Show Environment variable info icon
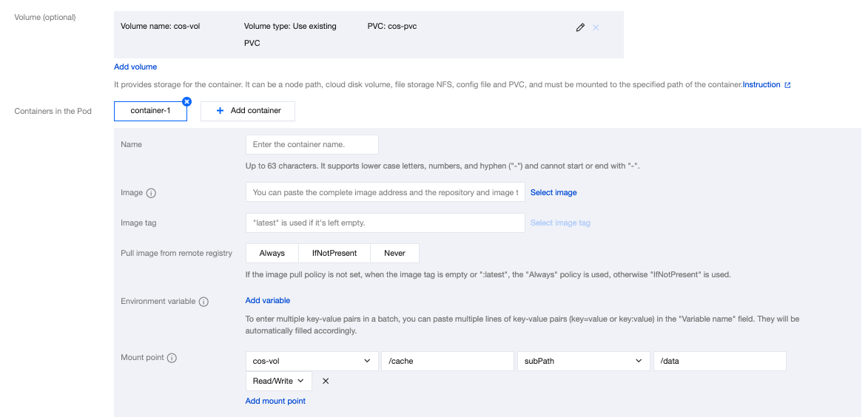868x417 pixels. 203,302
